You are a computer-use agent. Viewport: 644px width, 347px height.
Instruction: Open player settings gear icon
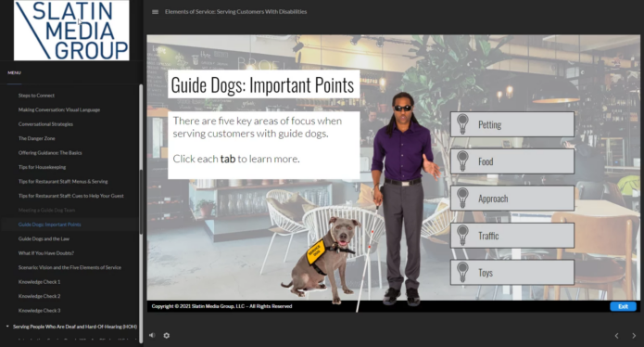click(x=167, y=336)
